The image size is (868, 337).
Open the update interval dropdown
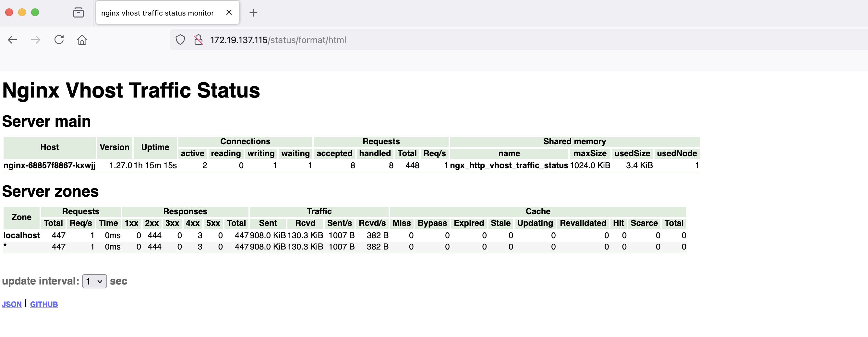point(94,282)
